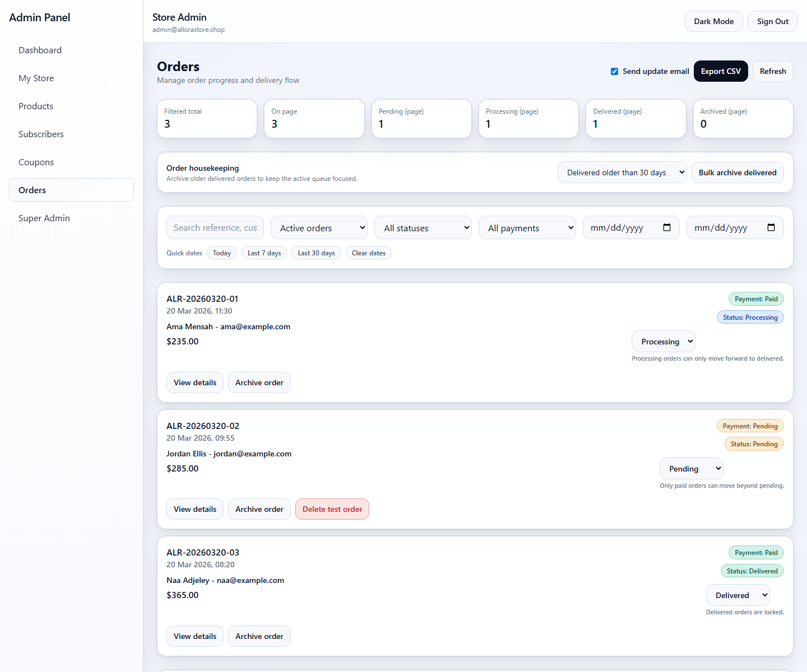This screenshot has height=672, width=807.
Task: Delete the test order ALR-20260320-02
Action: tap(332, 509)
